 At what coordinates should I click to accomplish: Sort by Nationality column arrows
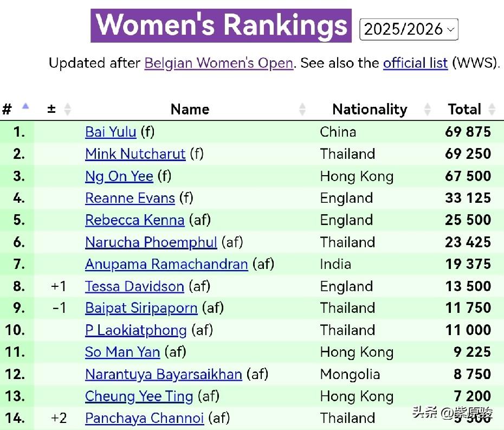point(427,110)
